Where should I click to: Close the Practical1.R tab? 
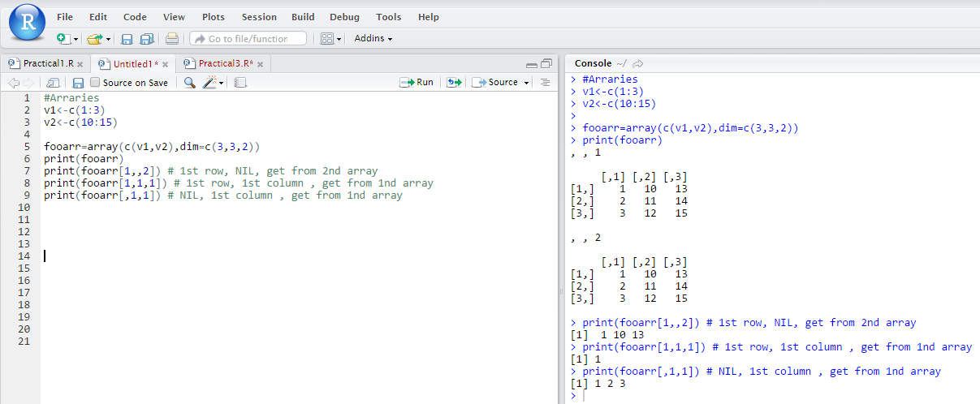point(82,64)
